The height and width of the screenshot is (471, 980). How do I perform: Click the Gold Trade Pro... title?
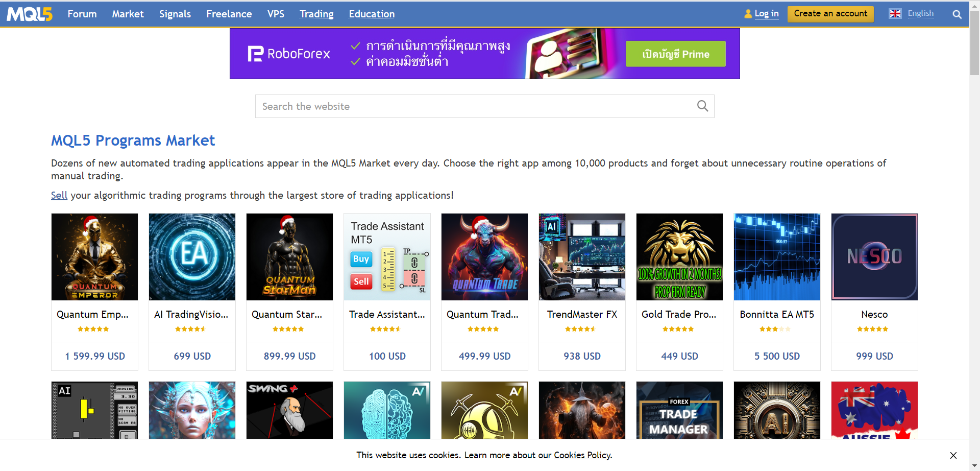click(x=679, y=315)
